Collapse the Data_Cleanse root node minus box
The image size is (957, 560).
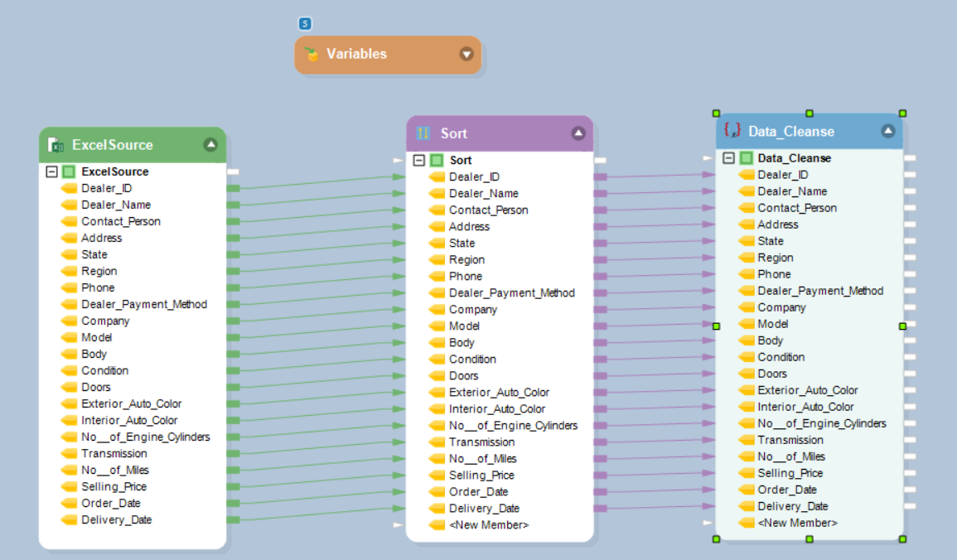728,158
